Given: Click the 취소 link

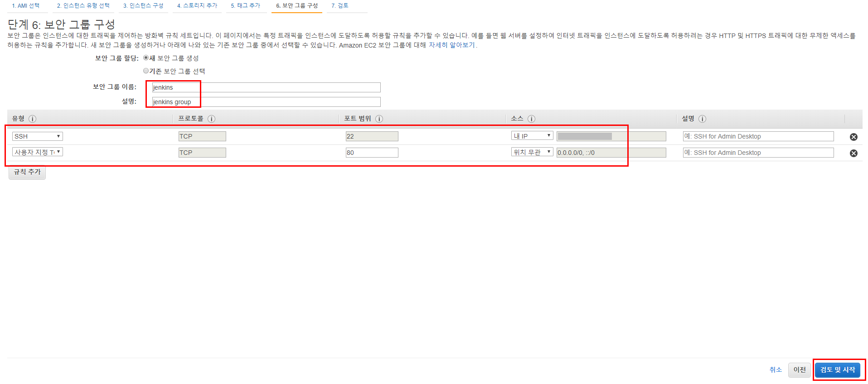Looking at the screenshot, I should click(x=776, y=370).
